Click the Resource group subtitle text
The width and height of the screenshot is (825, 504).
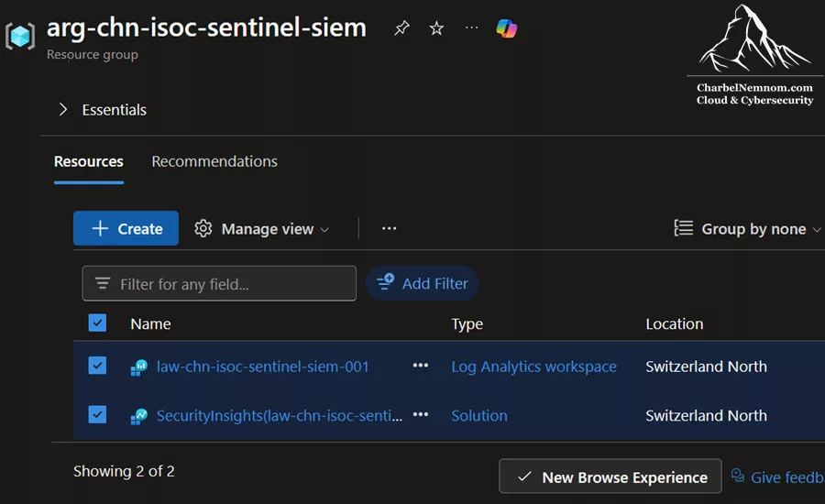pyautogui.click(x=92, y=55)
